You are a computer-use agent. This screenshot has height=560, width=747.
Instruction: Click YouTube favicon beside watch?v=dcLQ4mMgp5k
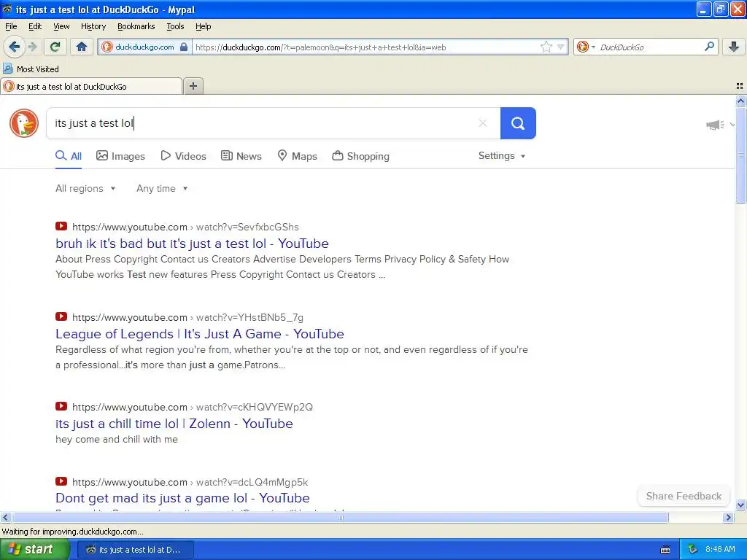(61, 481)
